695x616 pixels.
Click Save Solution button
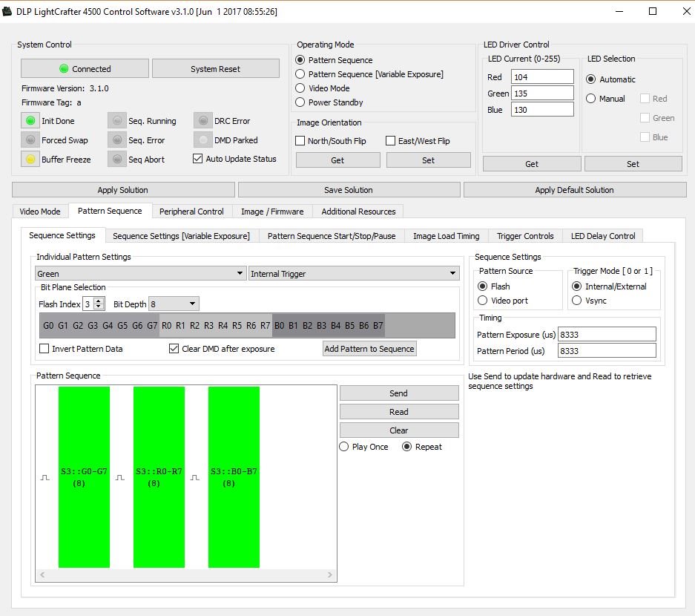(x=349, y=190)
